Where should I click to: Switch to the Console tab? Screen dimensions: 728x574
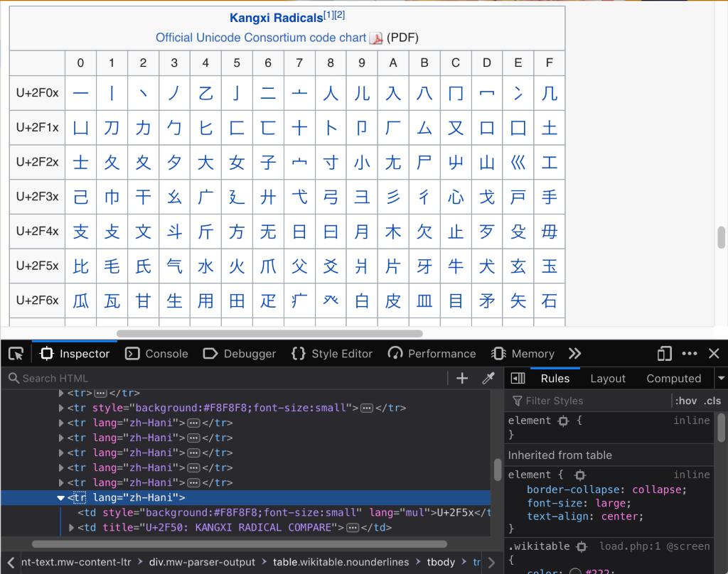point(156,354)
